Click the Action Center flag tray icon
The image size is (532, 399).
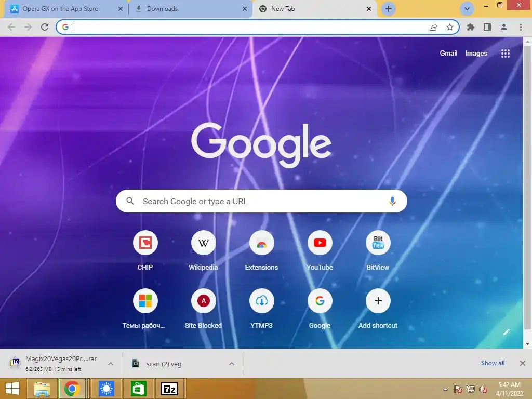coord(458,389)
